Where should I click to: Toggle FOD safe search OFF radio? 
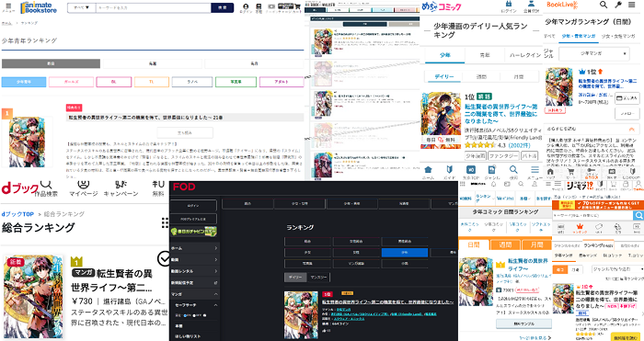click(x=195, y=315)
